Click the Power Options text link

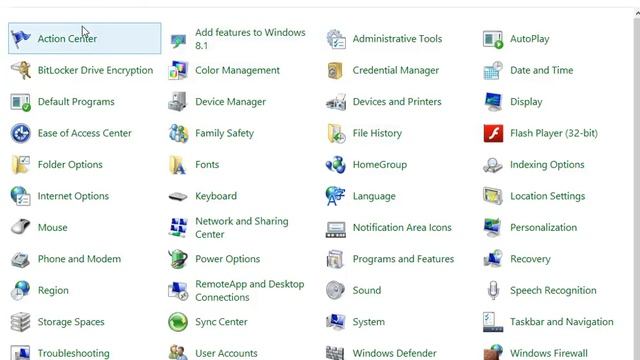(227, 259)
